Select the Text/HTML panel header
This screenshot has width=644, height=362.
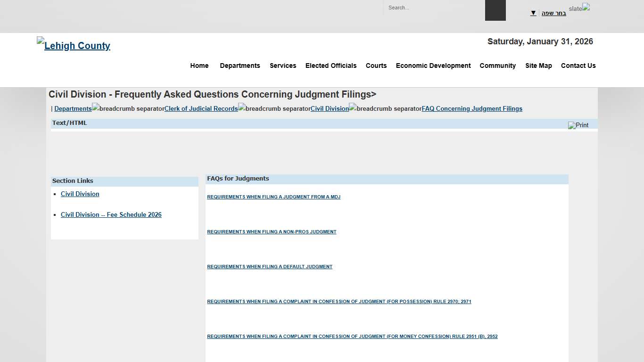pos(69,123)
